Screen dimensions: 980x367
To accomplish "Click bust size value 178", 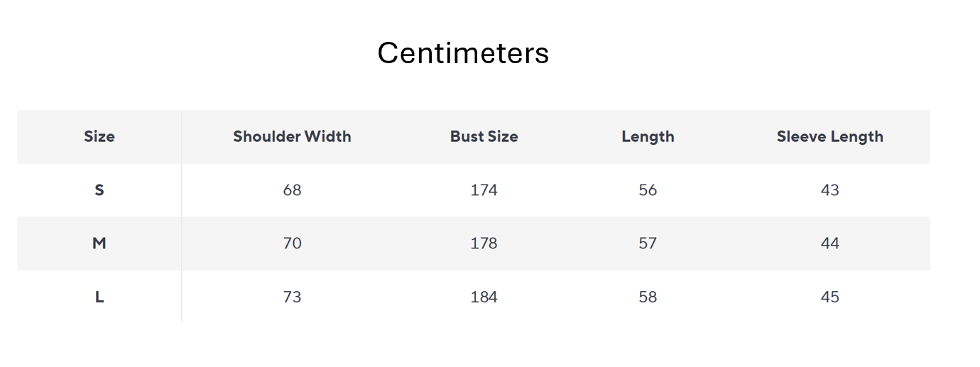I will (484, 243).
